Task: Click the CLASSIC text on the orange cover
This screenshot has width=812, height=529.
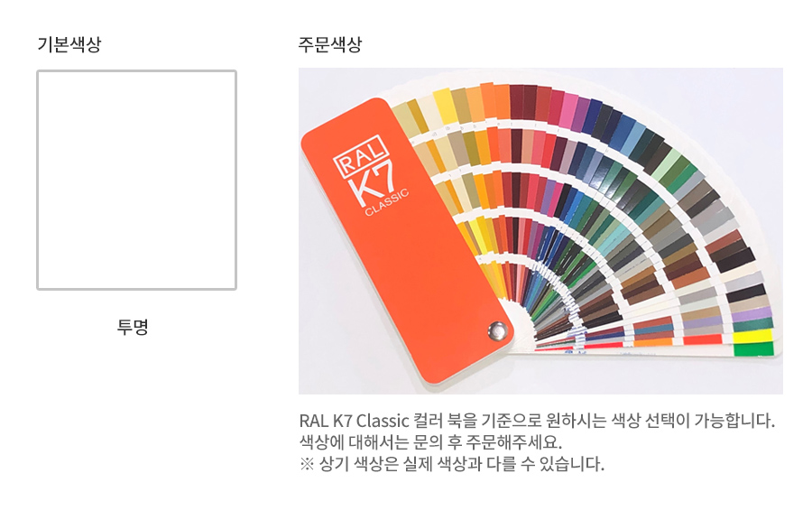Action: click(x=387, y=202)
